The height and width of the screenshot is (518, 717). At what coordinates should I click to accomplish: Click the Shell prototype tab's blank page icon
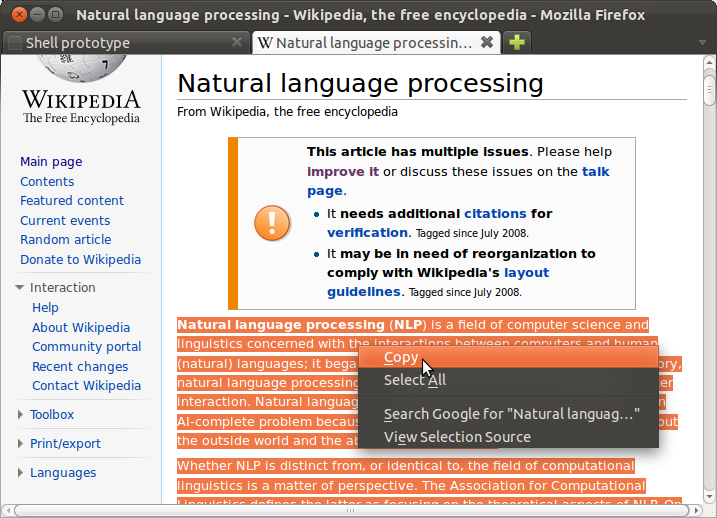tap(15, 43)
